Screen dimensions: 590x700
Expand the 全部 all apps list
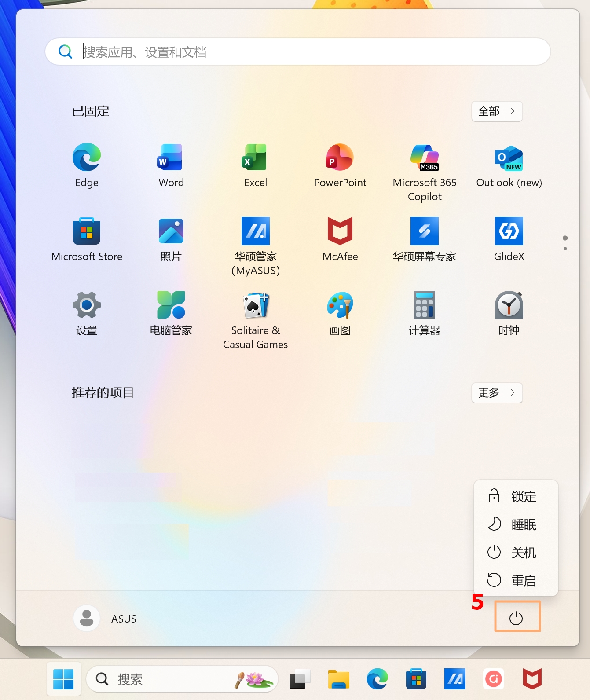[x=497, y=111]
